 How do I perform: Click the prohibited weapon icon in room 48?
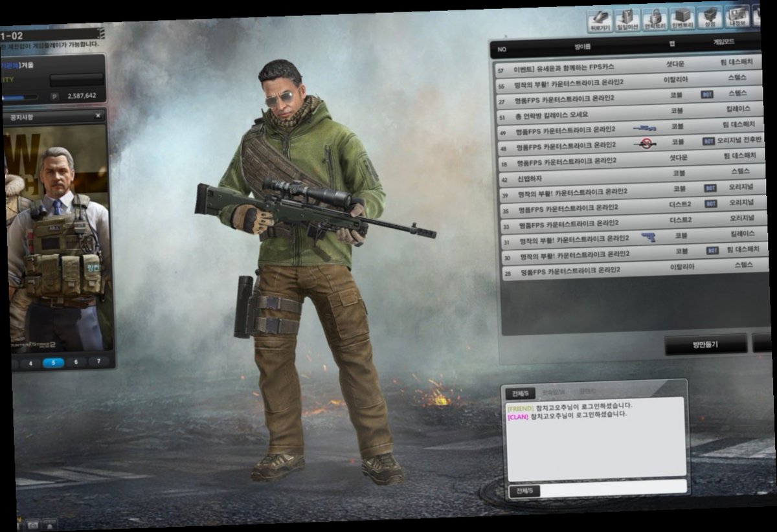[645, 143]
